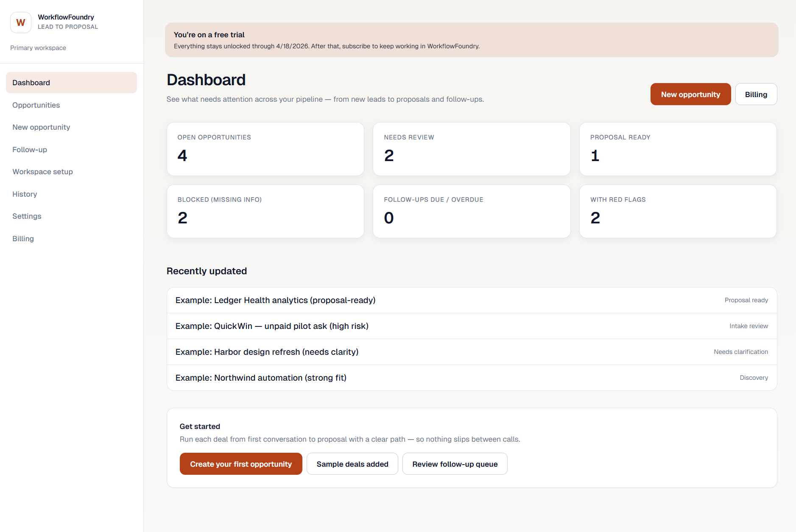This screenshot has height=532, width=796.
Task: Click the Sample deals added button
Action: 352,463
